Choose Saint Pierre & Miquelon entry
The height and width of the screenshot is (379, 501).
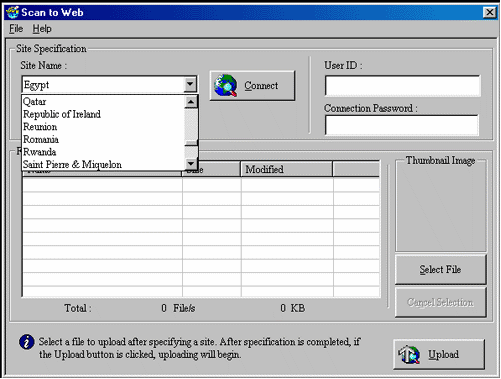pyautogui.click(x=103, y=165)
